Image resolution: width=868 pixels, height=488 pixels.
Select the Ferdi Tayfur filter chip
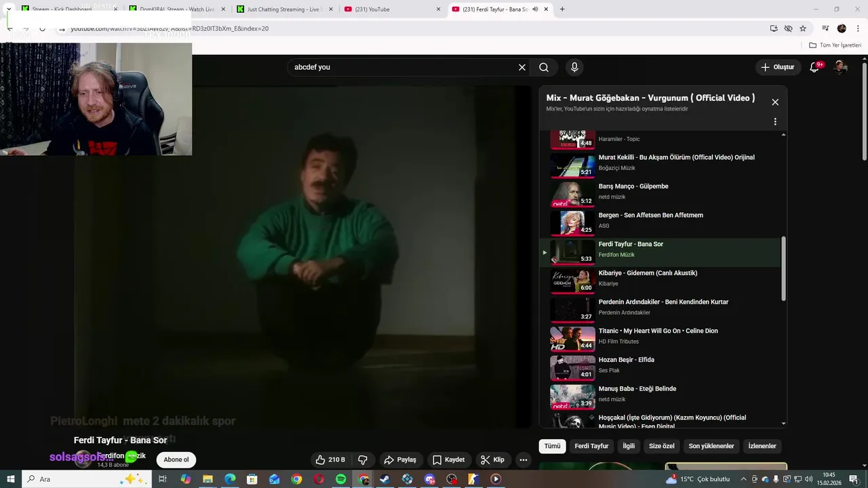click(x=591, y=446)
